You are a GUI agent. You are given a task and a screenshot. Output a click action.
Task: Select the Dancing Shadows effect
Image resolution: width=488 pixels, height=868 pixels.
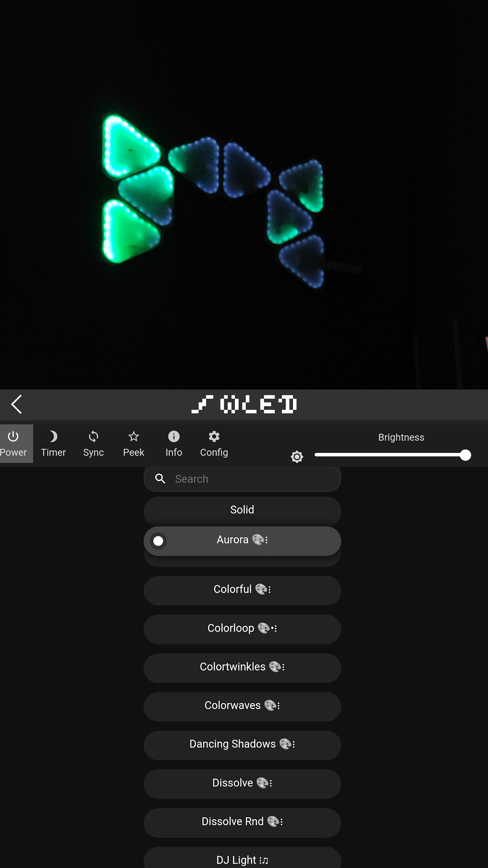[242, 745]
